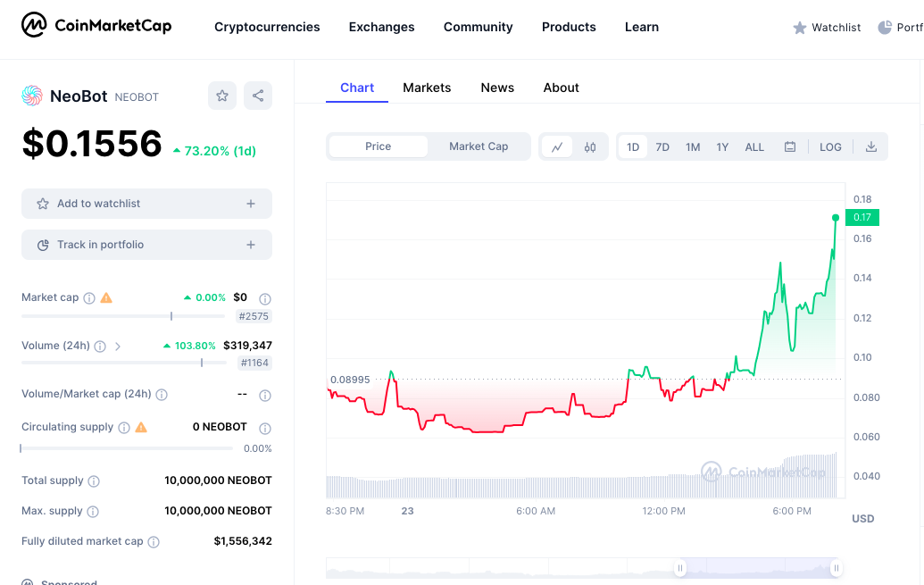Switch to candlestick chart view
The height and width of the screenshot is (585, 924).
point(590,146)
